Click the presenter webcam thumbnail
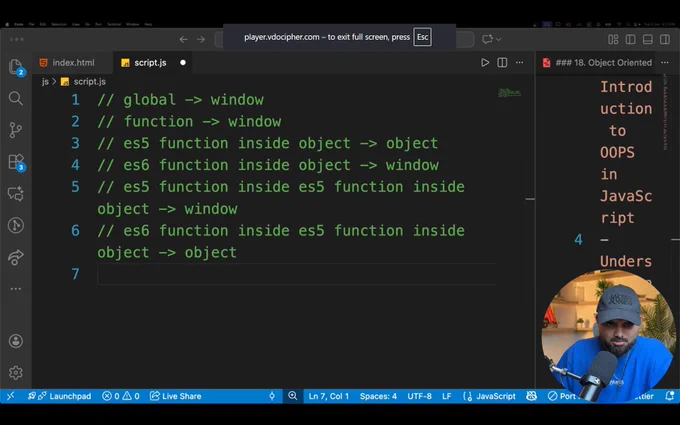680x425 pixels. point(608,335)
